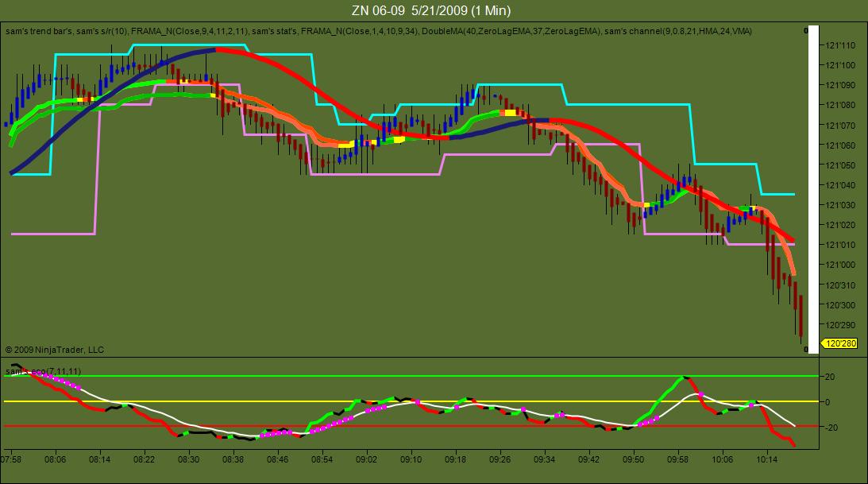Click the 08:46 time axis label

tap(277, 459)
